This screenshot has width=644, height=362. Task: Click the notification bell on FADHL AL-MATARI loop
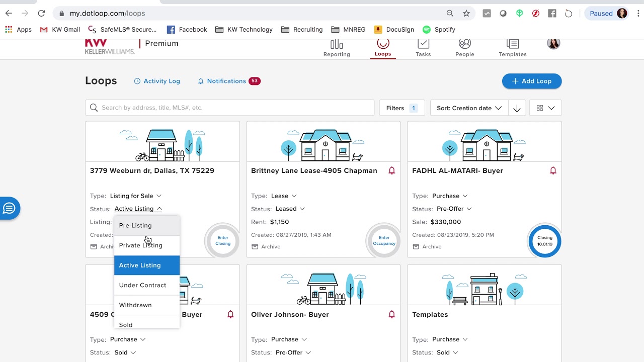tap(553, 171)
